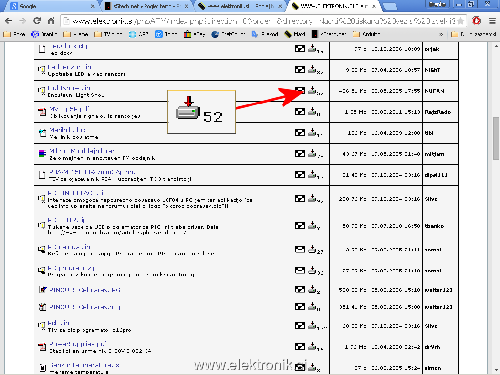
Task: Switch to the second browser tab
Action: tap(146, 6)
